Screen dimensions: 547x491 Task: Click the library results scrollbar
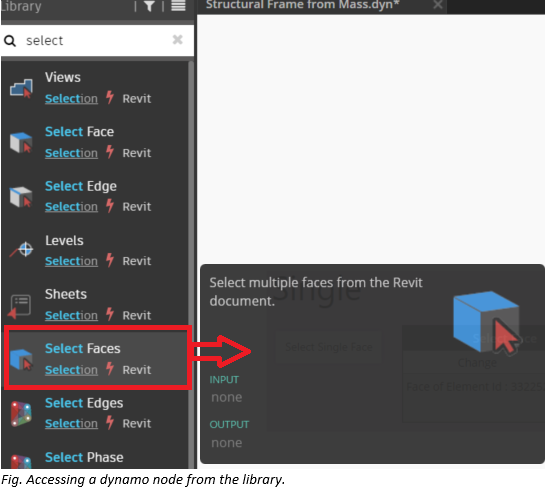(x=191, y=265)
